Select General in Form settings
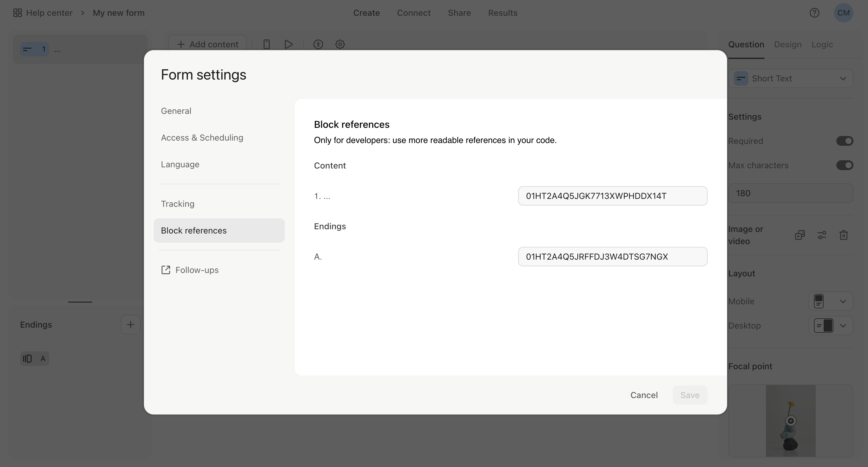This screenshot has height=467, width=868. pos(176,111)
